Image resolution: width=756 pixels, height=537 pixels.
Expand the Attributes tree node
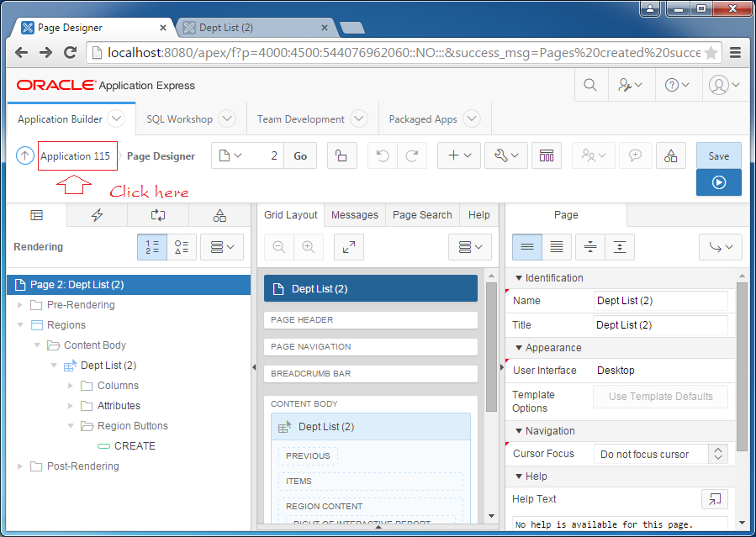71,406
